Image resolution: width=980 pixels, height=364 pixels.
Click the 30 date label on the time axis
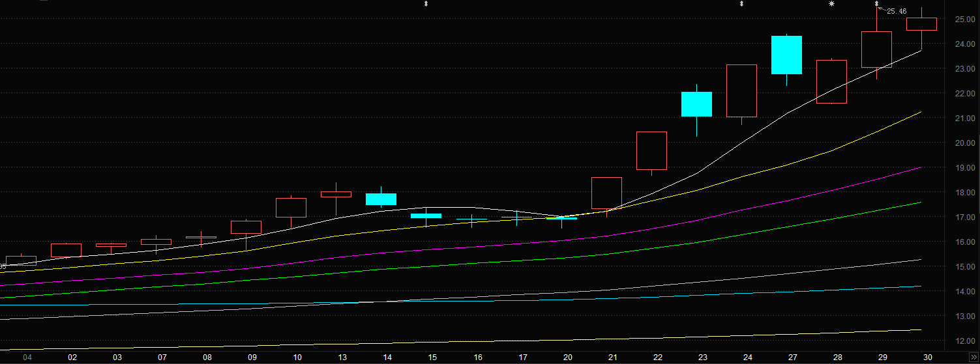coord(927,357)
